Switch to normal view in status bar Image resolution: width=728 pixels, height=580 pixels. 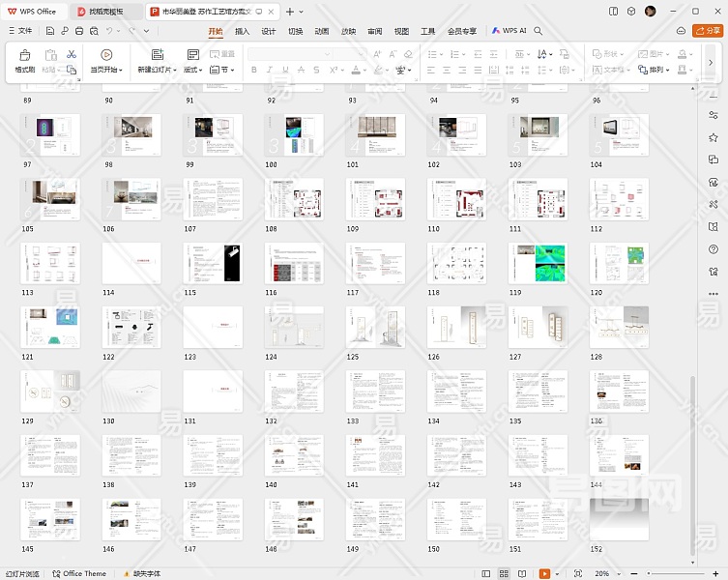[x=486, y=574]
